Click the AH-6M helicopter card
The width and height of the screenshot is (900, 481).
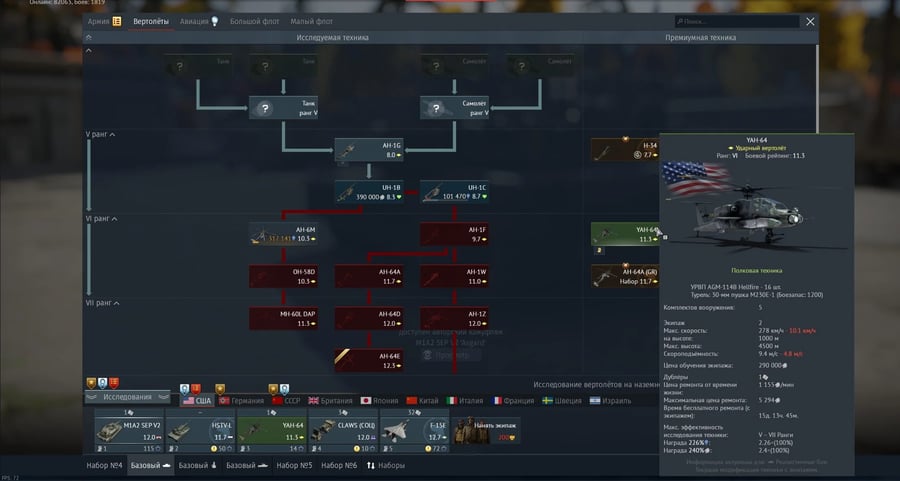(283, 234)
